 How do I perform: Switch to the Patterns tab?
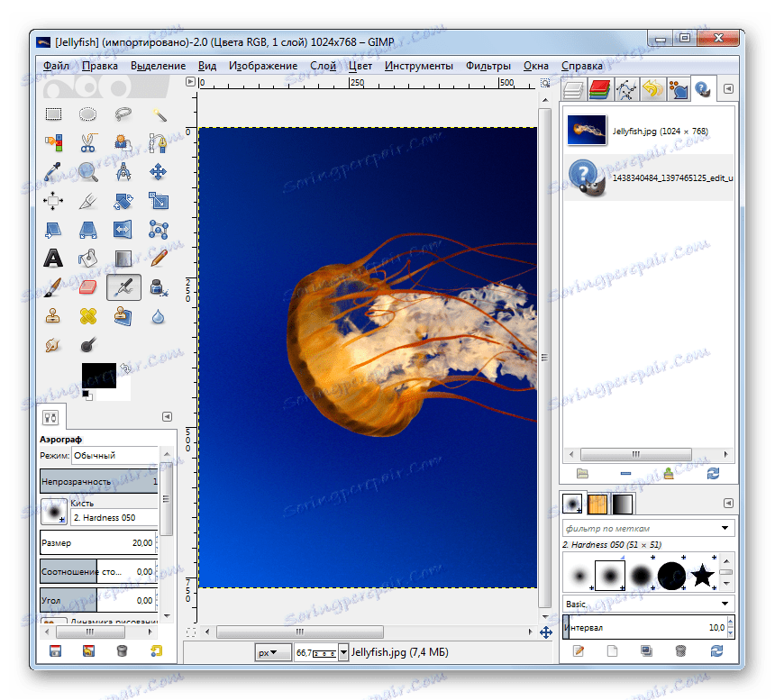pos(597,505)
